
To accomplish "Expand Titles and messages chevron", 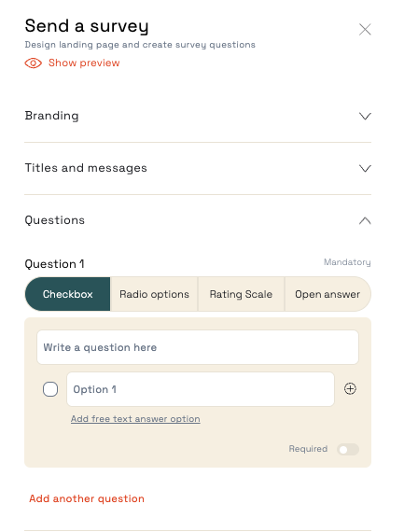I will (365, 169).
